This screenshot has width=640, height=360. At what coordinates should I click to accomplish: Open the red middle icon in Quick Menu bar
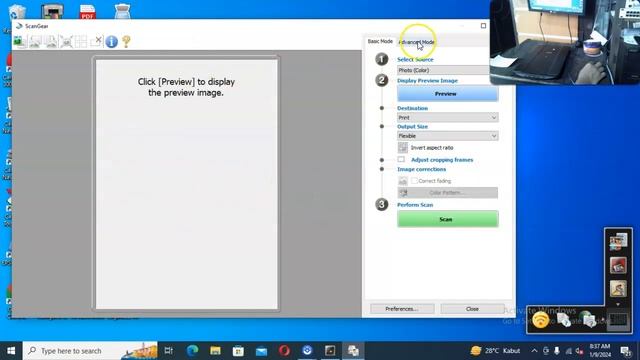pos(618,265)
